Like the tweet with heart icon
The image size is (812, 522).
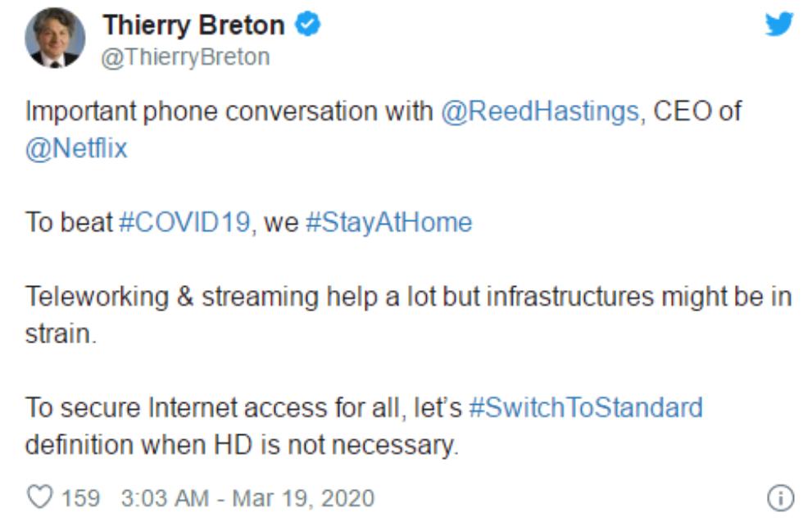pyautogui.click(x=40, y=497)
